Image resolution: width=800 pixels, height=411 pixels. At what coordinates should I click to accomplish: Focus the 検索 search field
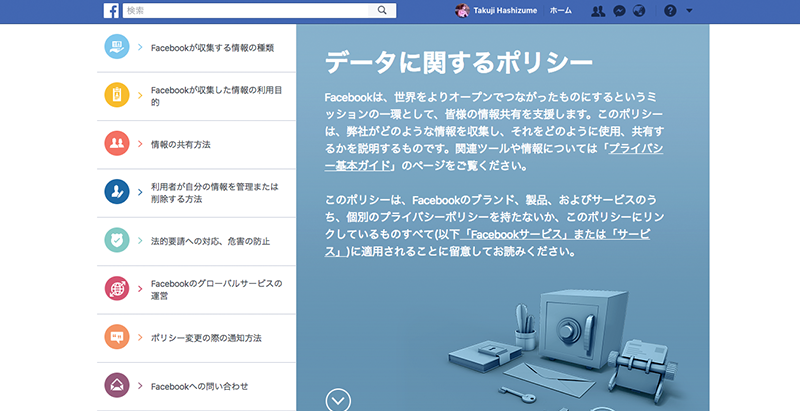(246, 10)
